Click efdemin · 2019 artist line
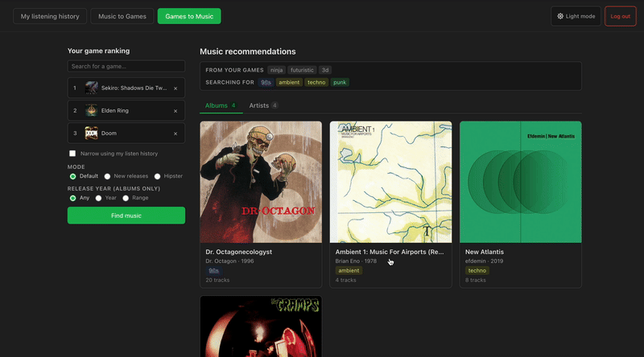644x357 pixels. 484,261
